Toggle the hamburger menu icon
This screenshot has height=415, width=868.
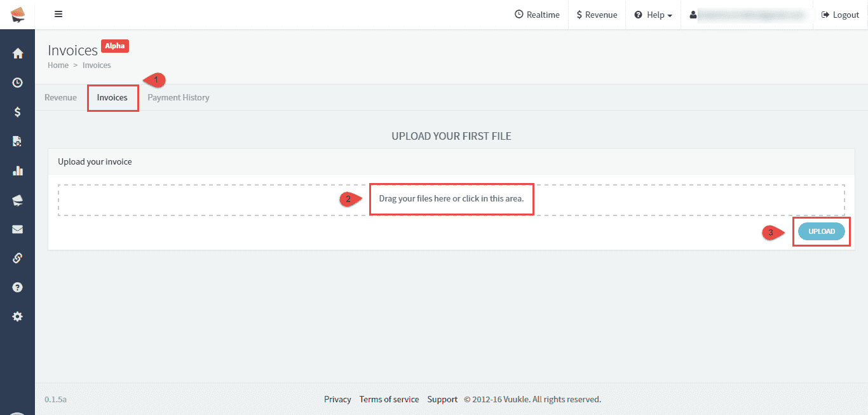pos(58,15)
